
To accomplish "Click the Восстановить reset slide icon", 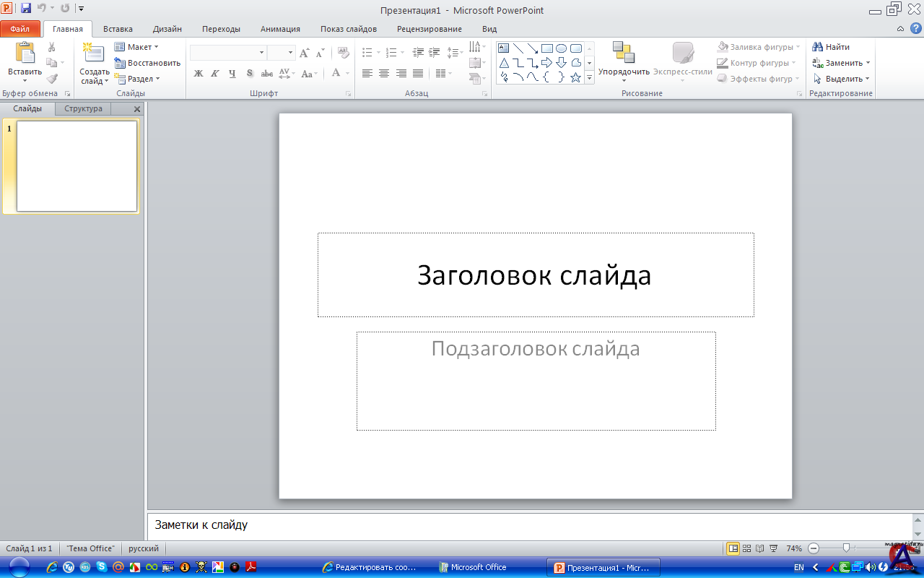I will coord(120,63).
